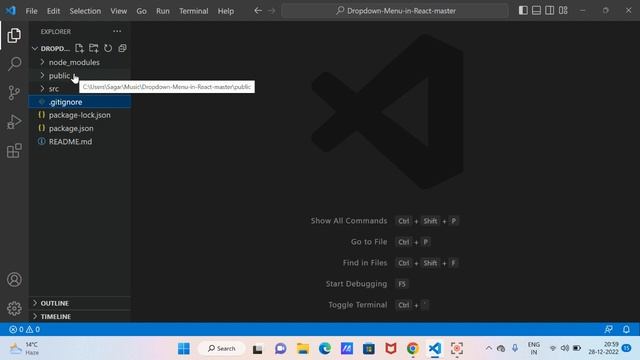This screenshot has height=360, width=640.
Task: Collapse the DROPD... project root folder
Action: coord(55,49)
